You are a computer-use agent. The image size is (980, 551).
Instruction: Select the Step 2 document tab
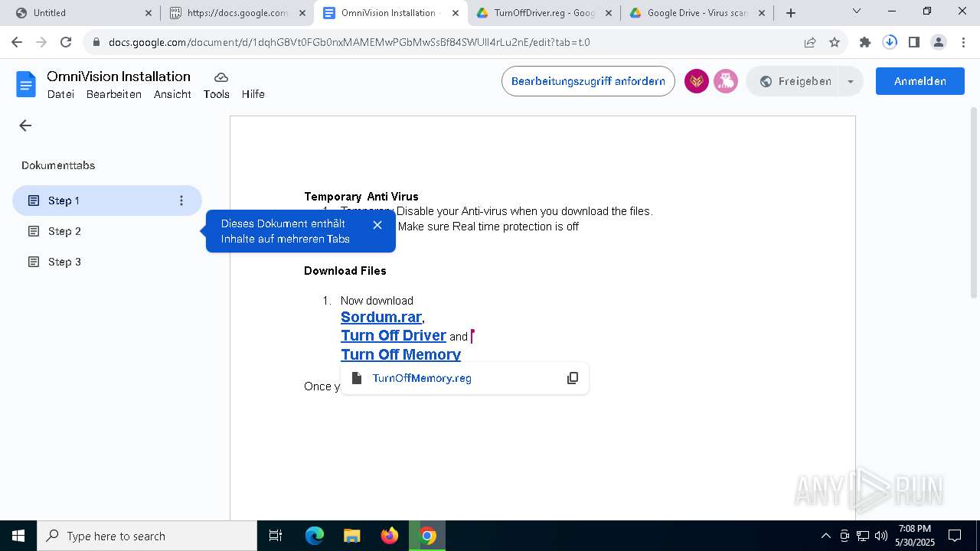[107, 231]
